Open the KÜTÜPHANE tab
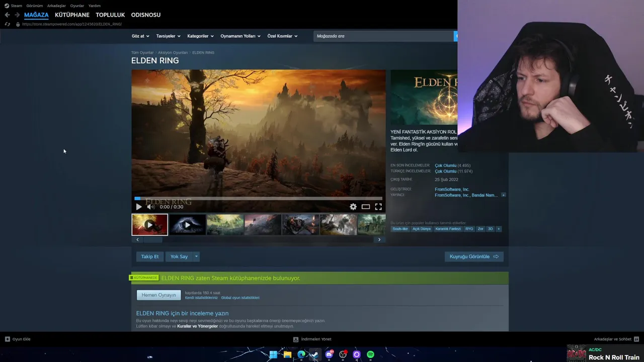Image resolution: width=644 pixels, height=362 pixels. tap(72, 15)
